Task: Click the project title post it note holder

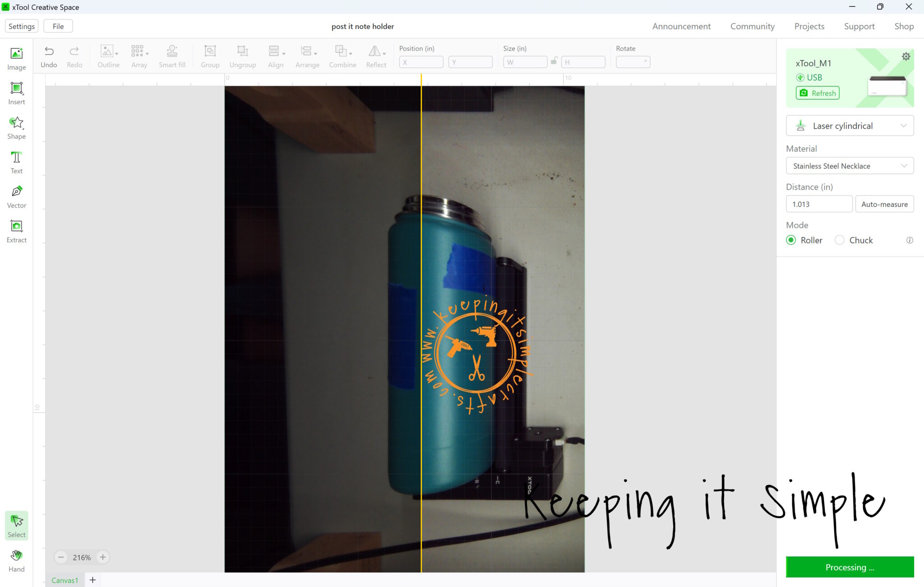Action: 363,26
